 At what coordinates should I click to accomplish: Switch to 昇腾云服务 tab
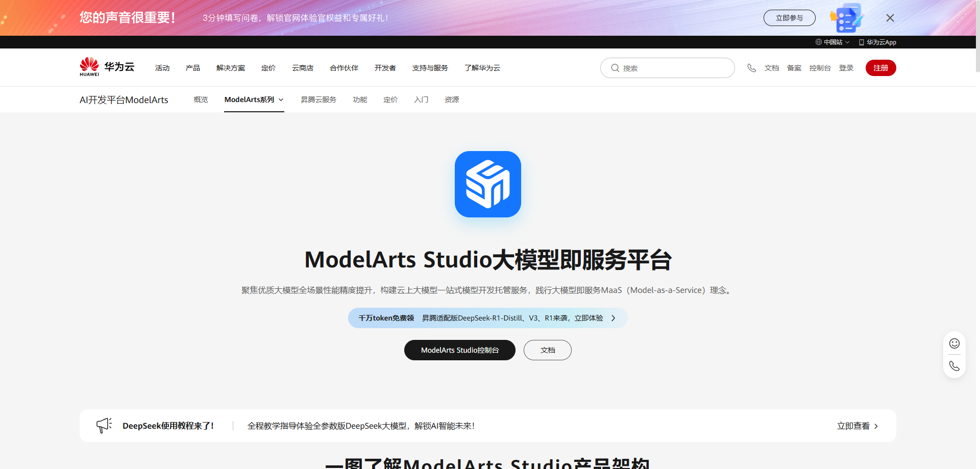pos(318,100)
